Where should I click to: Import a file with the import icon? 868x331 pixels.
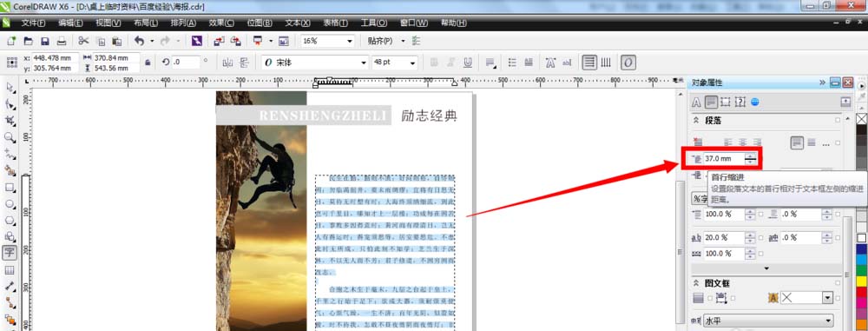coord(219,42)
